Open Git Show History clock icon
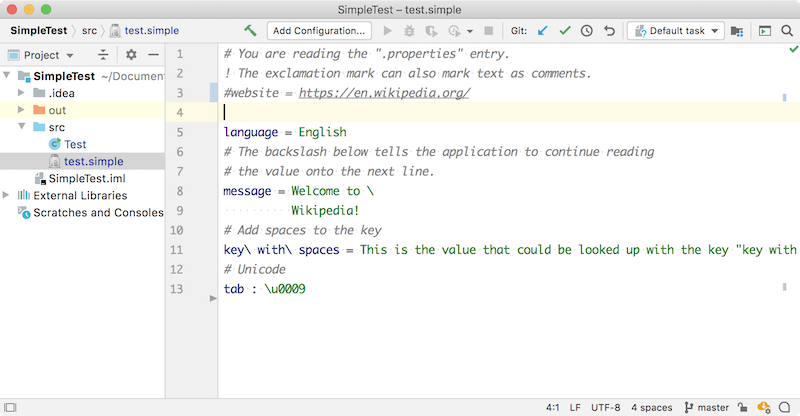 click(x=587, y=31)
